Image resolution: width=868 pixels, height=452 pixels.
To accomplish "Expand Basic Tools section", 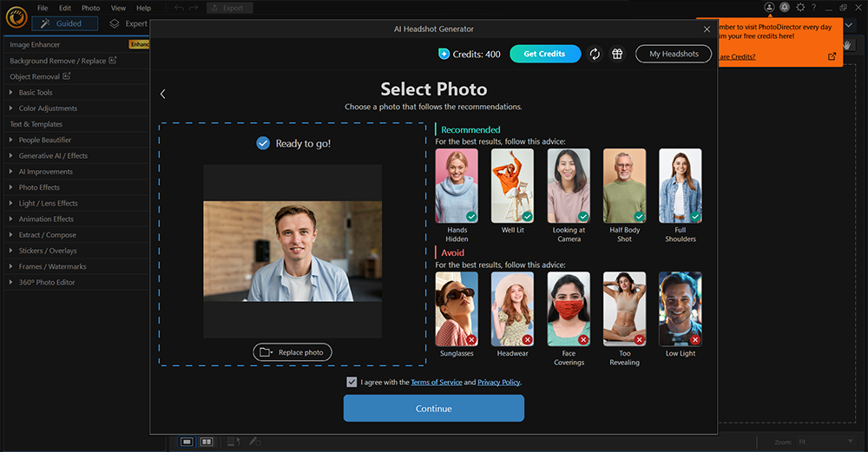I will (76, 92).
